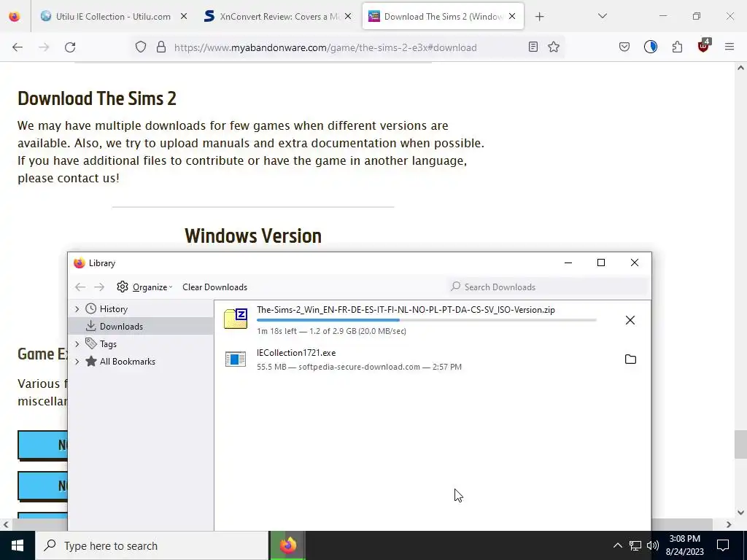Click IECollection1721.exe file name

pyautogui.click(x=296, y=353)
